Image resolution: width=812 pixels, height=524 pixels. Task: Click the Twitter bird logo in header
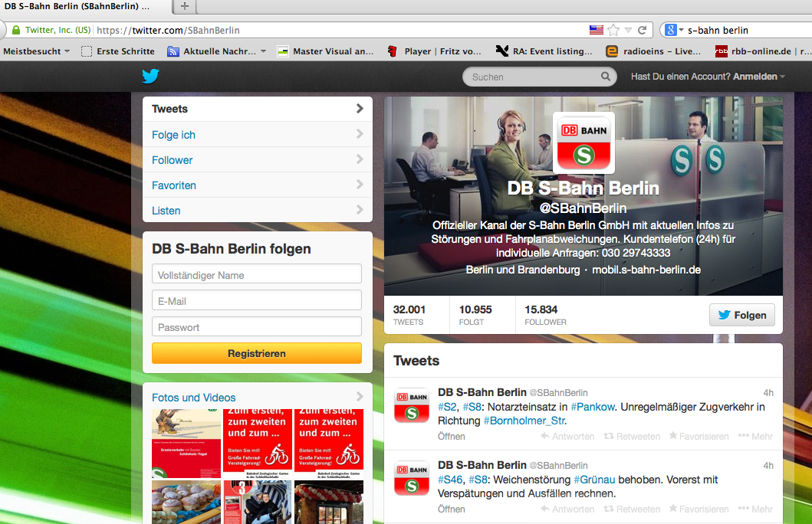(150, 77)
